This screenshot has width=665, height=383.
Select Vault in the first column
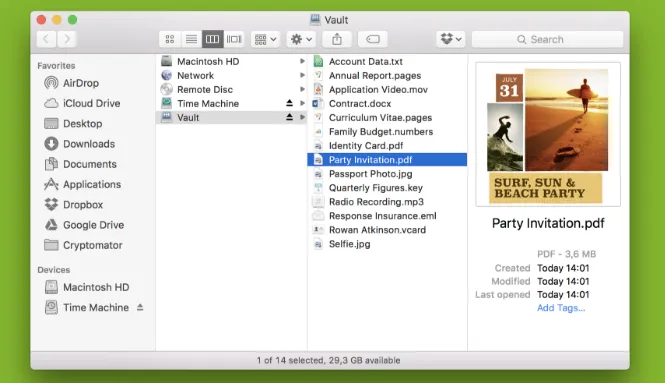[231, 117]
